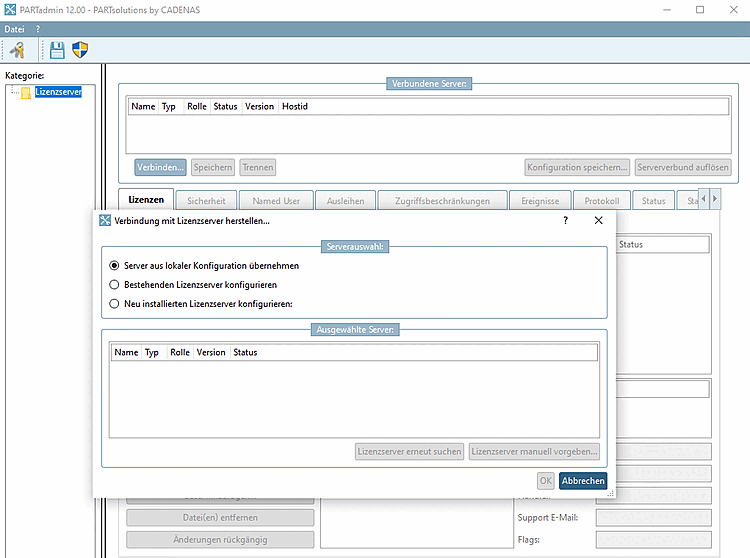
Task: Select Neu installierten Lizenzserver konfigurieren option
Action: (x=114, y=304)
